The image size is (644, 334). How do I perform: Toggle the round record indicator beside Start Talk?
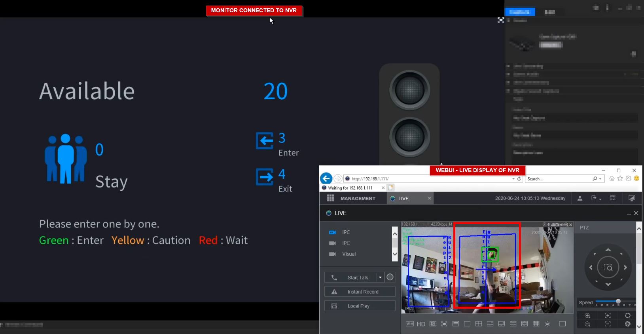pos(390,277)
